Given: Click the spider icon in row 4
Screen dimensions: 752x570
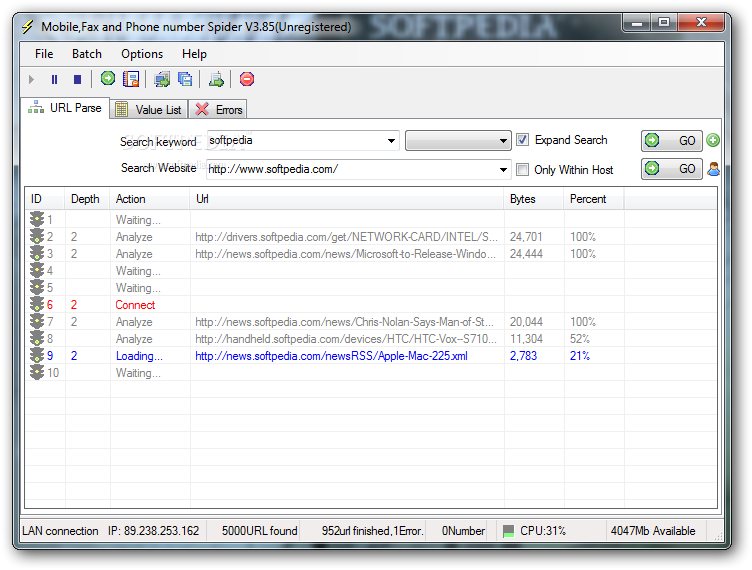Looking at the screenshot, I should click(x=37, y=271).
